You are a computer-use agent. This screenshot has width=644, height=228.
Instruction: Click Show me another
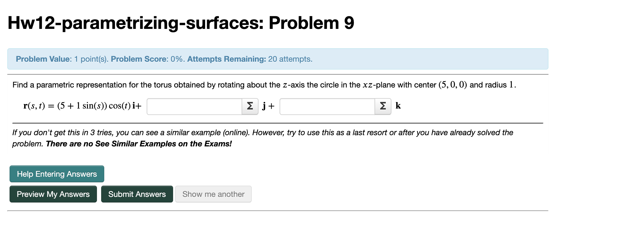tap(213, 194)
